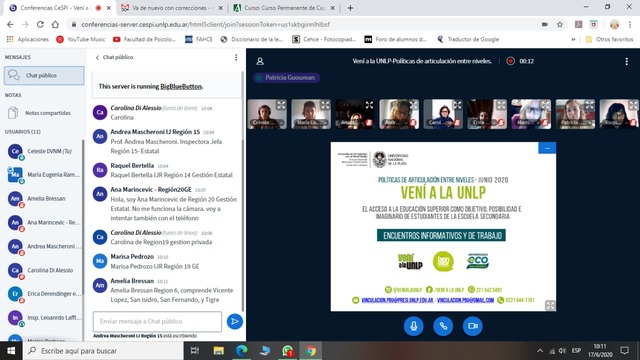The width and height of the screenshot is (640, 360).
Task: Select Chat público in the messages list
Action: pos(44,76)
